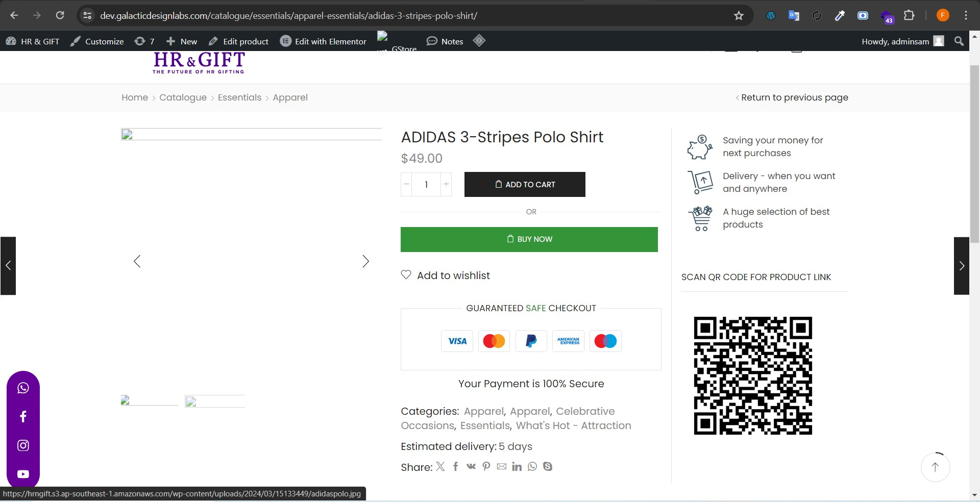The height and width of the screenshot is (502, 980).
Task: Open updates item showing 7
Action: [144, 41]
